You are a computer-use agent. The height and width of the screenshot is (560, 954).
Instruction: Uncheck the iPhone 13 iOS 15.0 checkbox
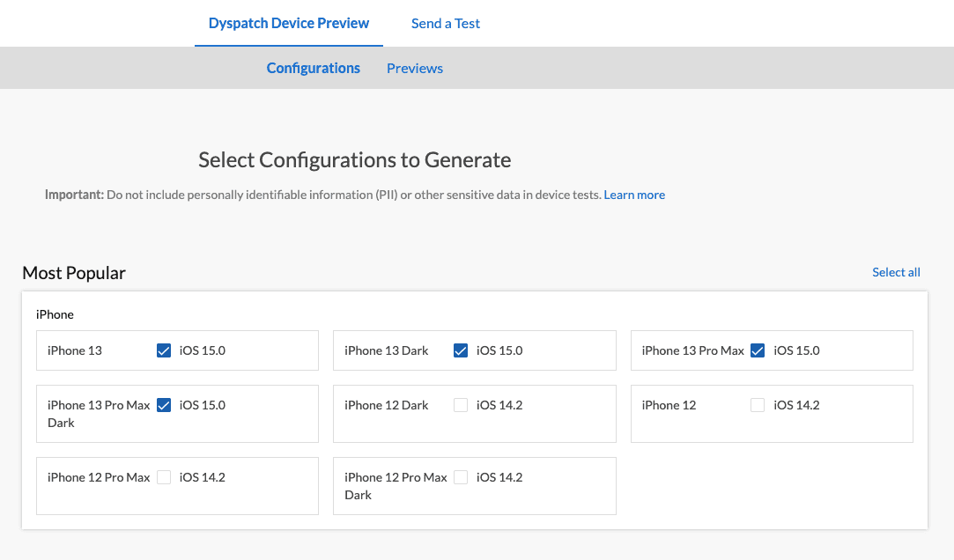point(164,350)
